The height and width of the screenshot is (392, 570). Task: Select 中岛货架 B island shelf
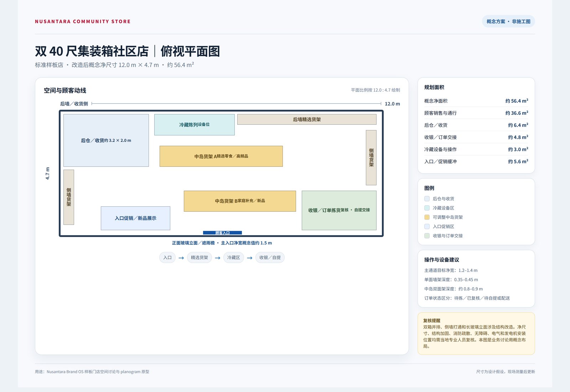(240, 201)
